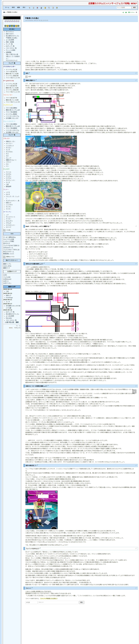Open FrontPage link in recent updates

pyautogui.click(x=9, y=298)
